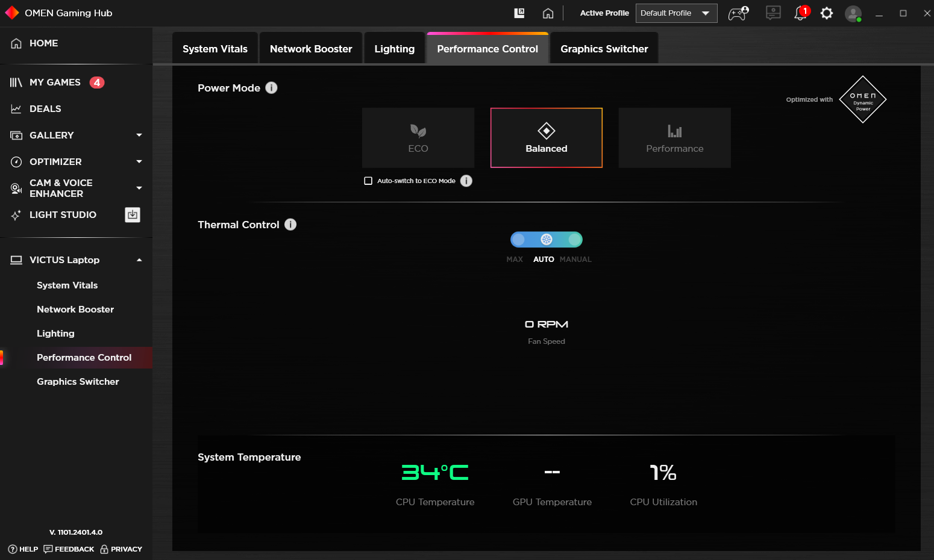Close the OMEN Gaming Hub window

(x=927, y=13)
